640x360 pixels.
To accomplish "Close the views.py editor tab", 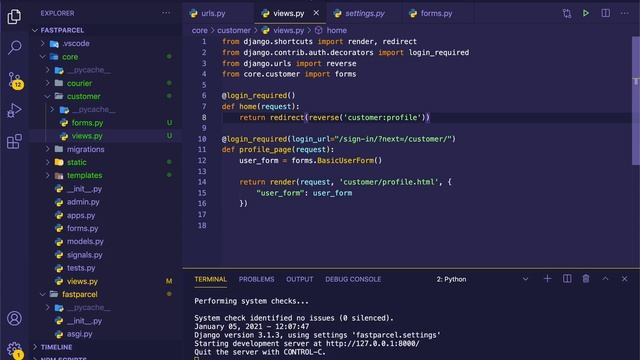I will pyautogui.click(x=316, y=13).
